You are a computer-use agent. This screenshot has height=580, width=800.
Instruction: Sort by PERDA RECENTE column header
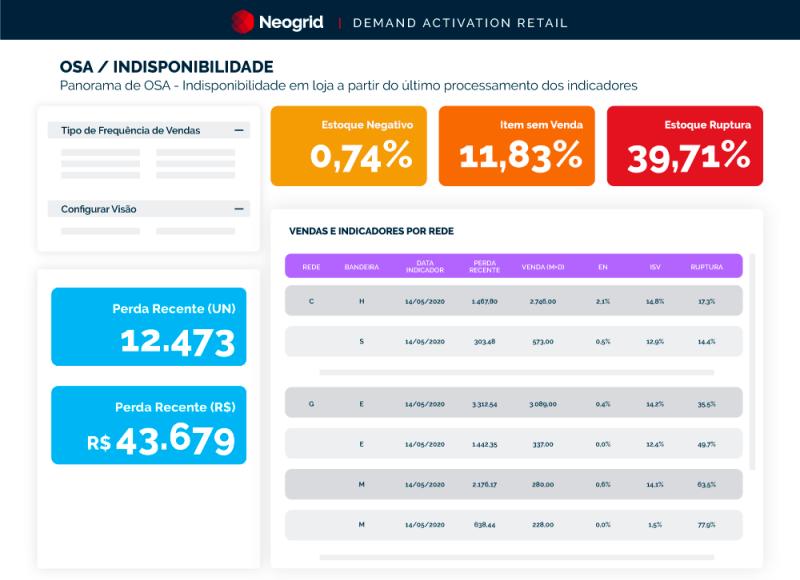pos(484,267)
